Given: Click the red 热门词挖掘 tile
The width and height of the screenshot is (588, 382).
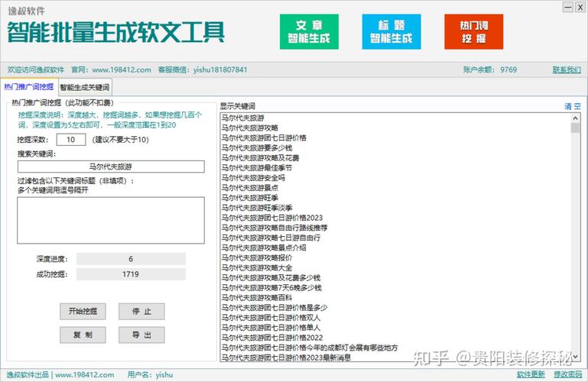Looking at the screenshot, I should [x=473, y=31].
